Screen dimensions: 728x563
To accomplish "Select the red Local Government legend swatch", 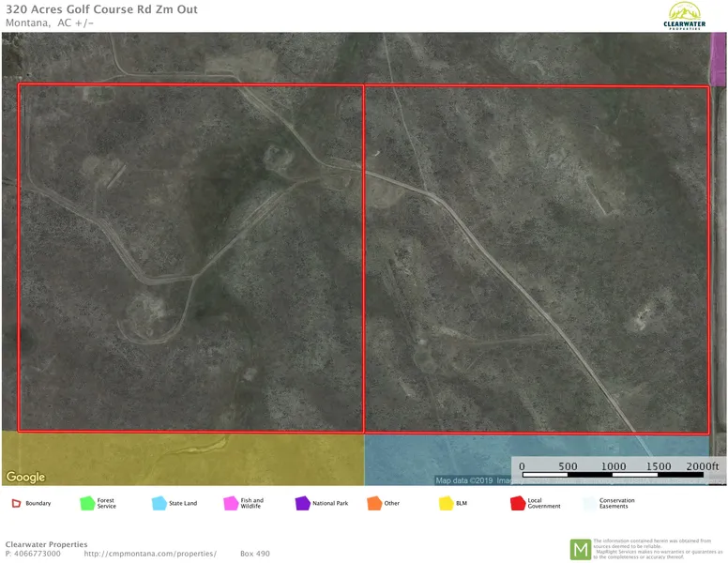I will (x=517, y=504).
